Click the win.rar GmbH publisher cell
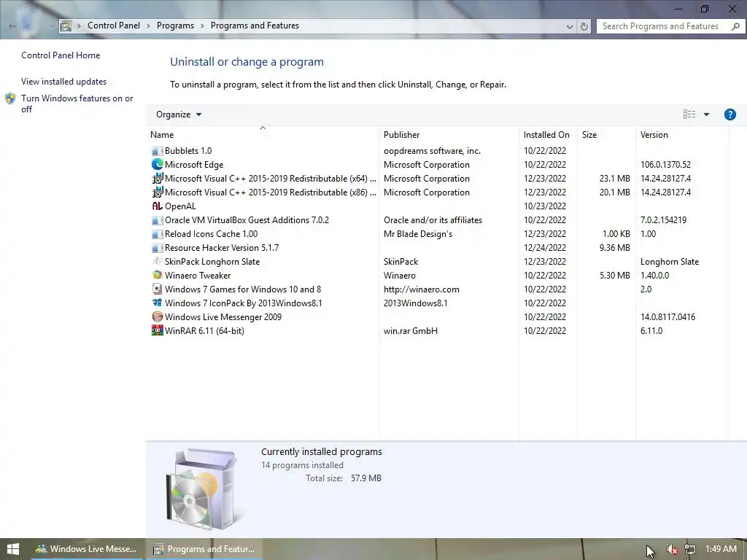The width and height of the screenshot is (747, 560). pyautogui.click(x=411, y=330)
